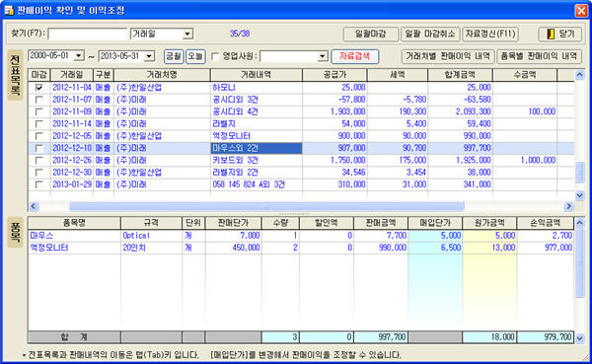592x364 pixels.
Task: Switch to the 전표목록 side tab
Action: pyautogui.click(x=15, y=75)
